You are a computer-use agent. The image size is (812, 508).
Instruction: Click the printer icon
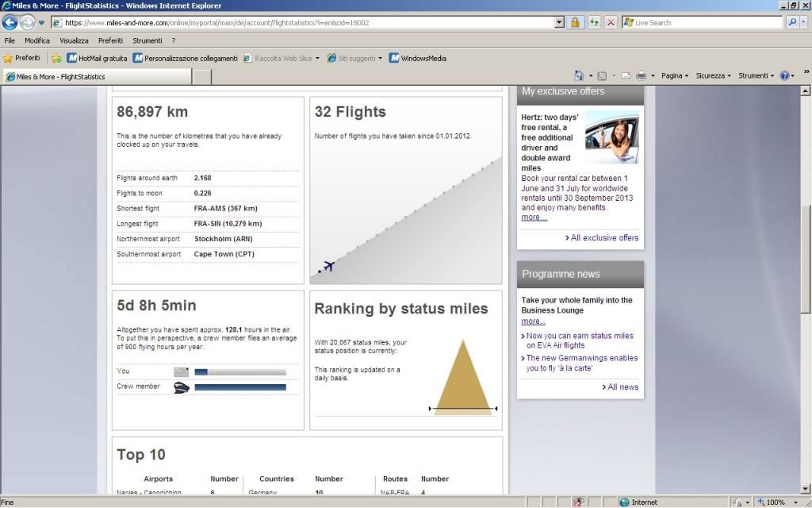click(x=641, y=75)
